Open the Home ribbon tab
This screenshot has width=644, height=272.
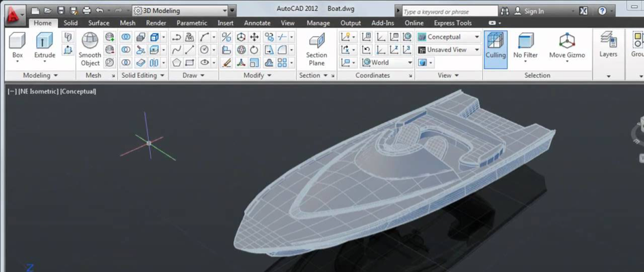(x=43, y=23)
